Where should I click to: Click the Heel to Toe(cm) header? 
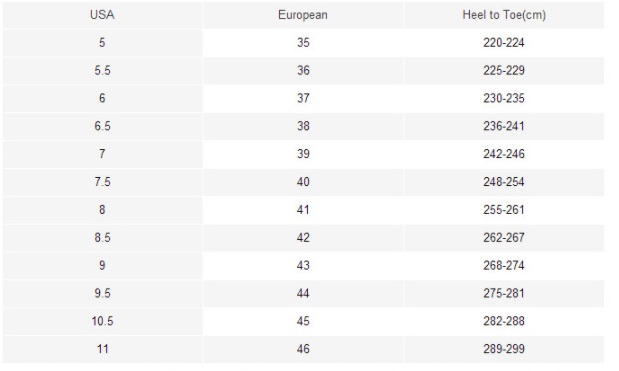coord(504,15)
